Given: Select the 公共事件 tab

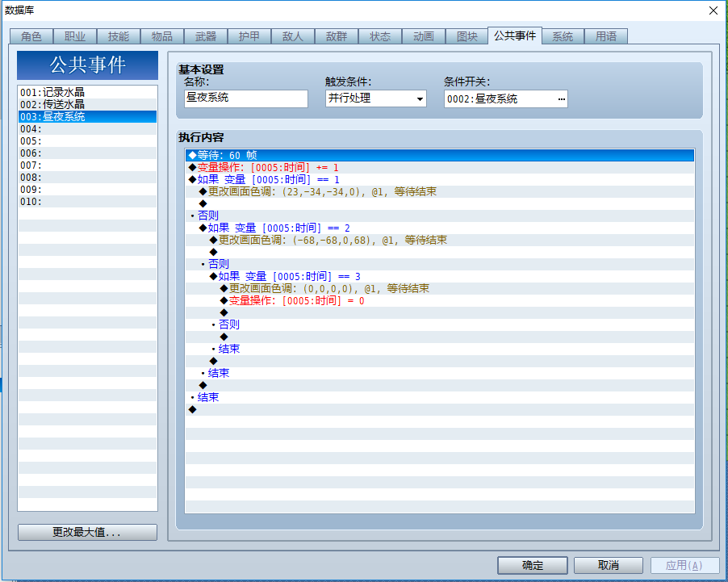Looking at the screenshot, I should (515, 36).
